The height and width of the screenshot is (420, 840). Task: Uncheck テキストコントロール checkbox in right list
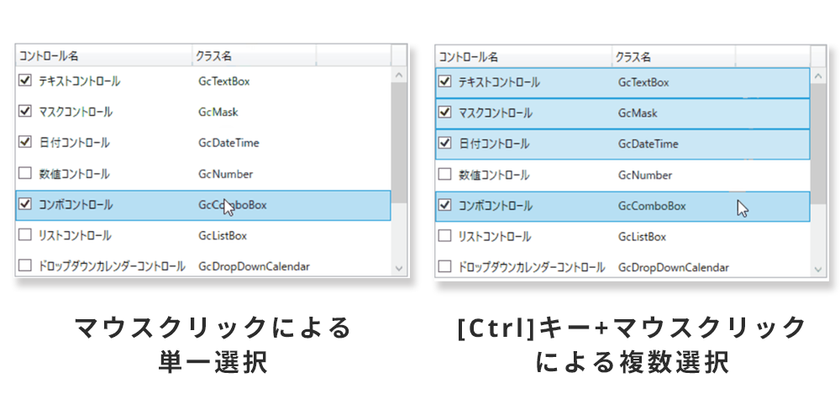(x=445, y=81)
